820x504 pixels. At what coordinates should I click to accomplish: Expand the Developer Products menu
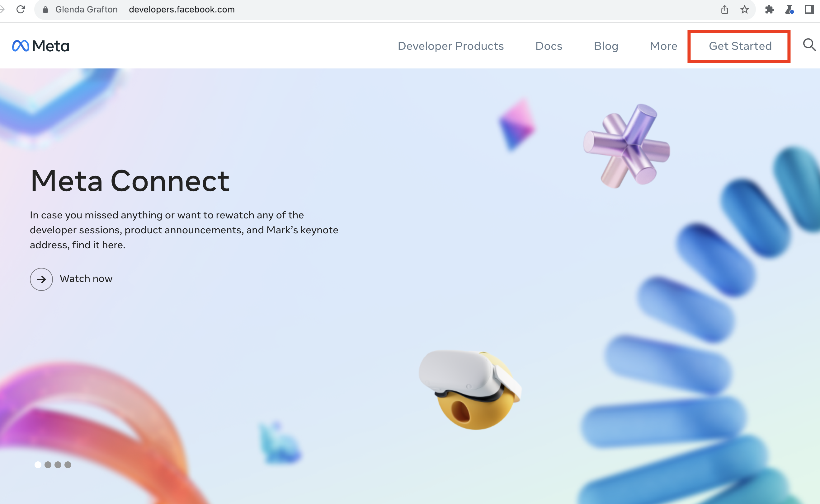450,46
